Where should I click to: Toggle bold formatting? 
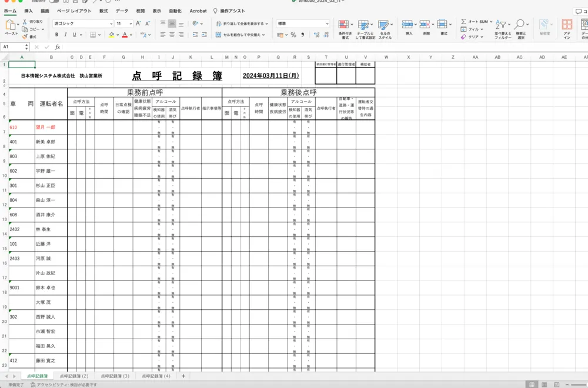pyautogui.click(x=56, y=35)
